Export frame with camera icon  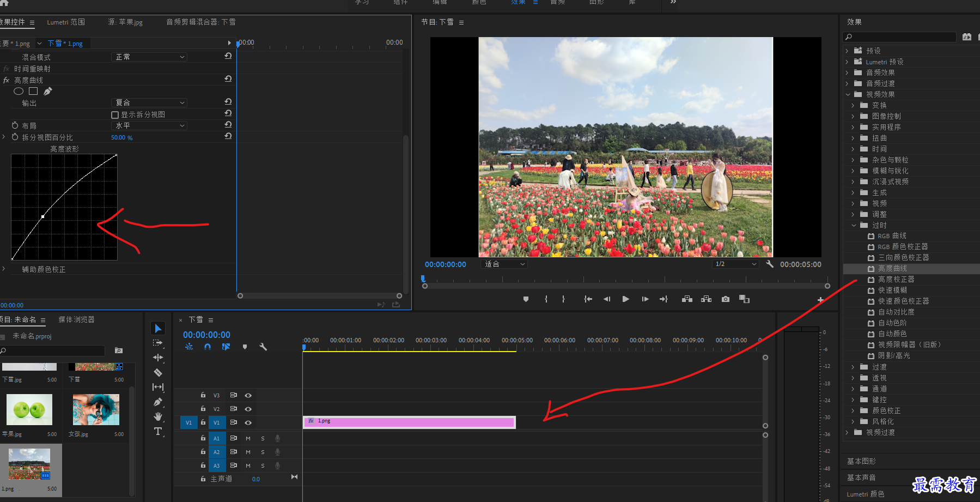tap(725, 299)
